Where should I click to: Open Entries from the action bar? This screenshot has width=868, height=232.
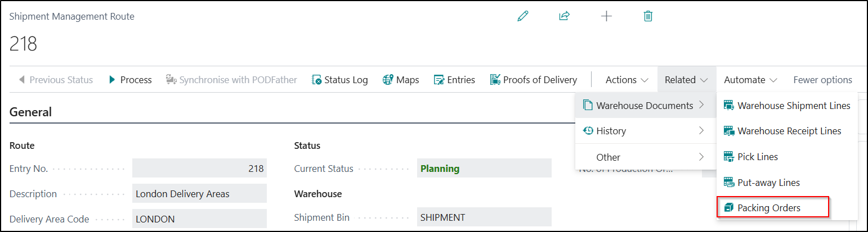click(x=454, y=80)
